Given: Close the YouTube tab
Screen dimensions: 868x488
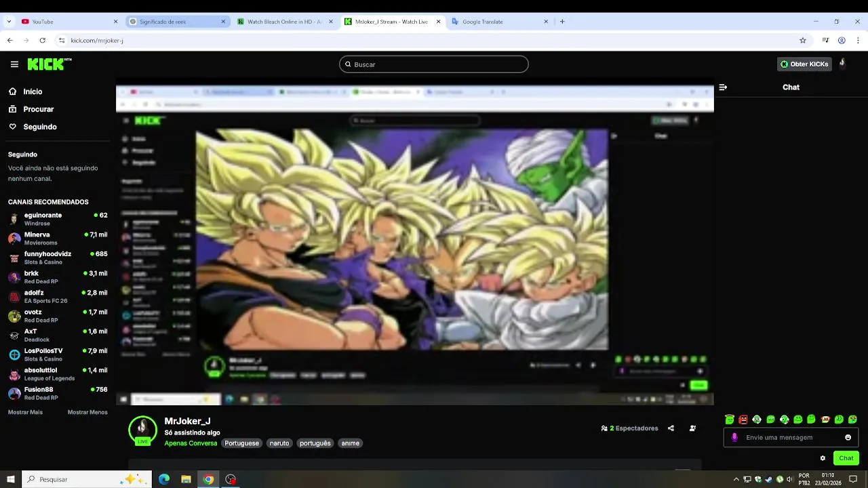Looking at the screenshot, I should 115,22.
